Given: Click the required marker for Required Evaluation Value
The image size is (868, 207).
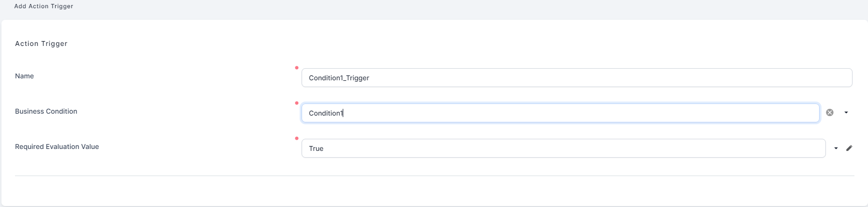Looking at the screenshot, I should click(297, 138).
